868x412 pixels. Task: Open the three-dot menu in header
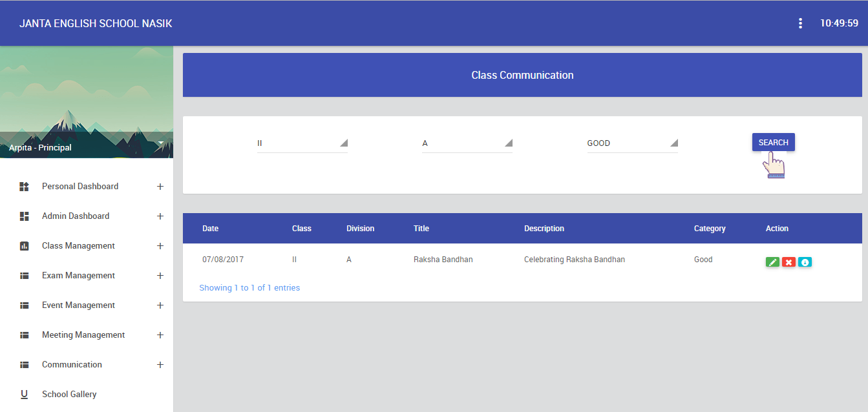(800, 23)
